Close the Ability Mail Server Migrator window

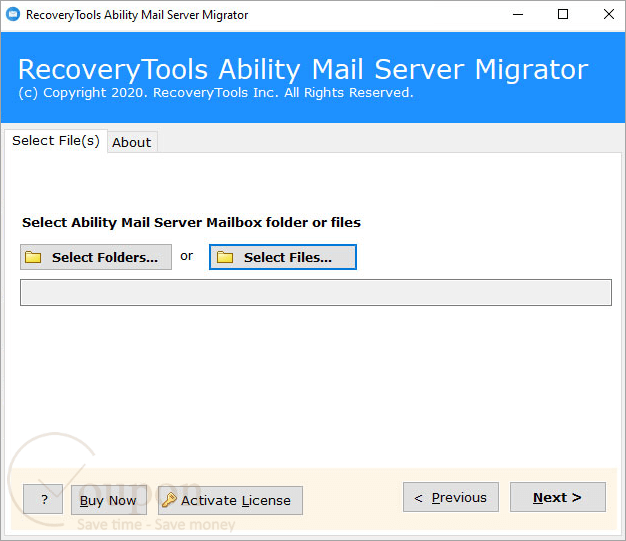tap(608, 14)
